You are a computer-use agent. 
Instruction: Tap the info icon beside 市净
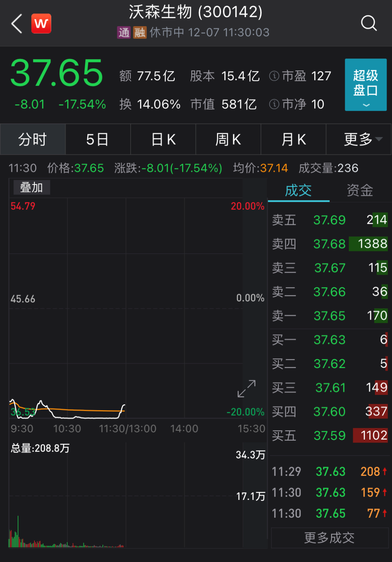(274, 104)
